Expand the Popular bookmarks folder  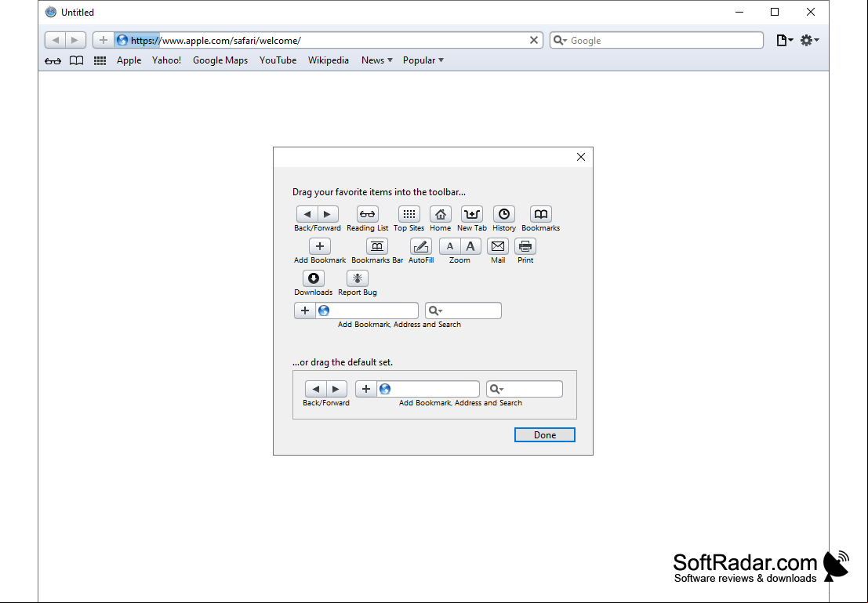tap(423, 60)
